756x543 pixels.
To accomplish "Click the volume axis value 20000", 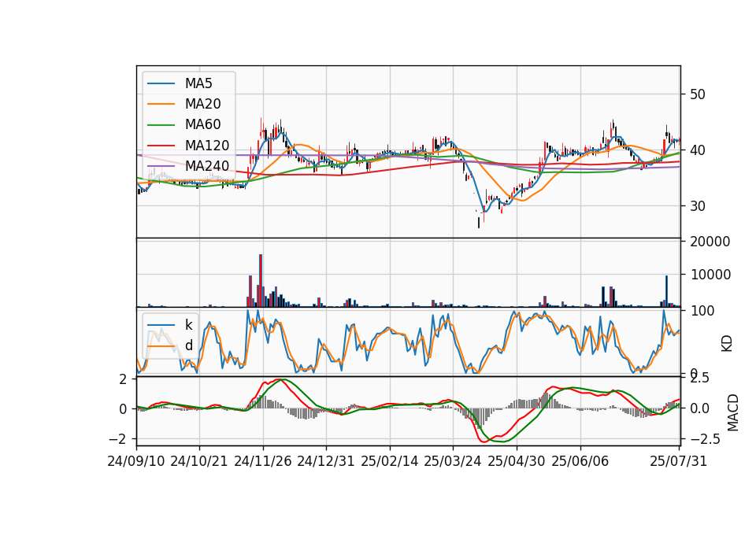I will 710,242.
